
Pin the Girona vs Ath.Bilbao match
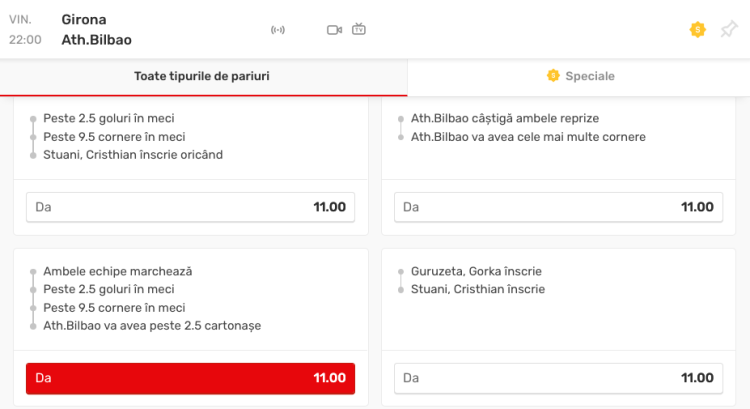[728, 30]
